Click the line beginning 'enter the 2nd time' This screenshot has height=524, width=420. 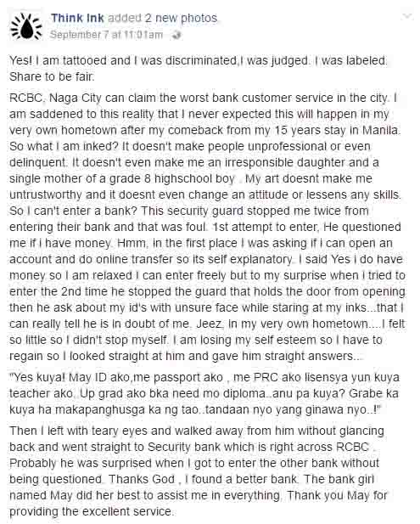(207, 291)
